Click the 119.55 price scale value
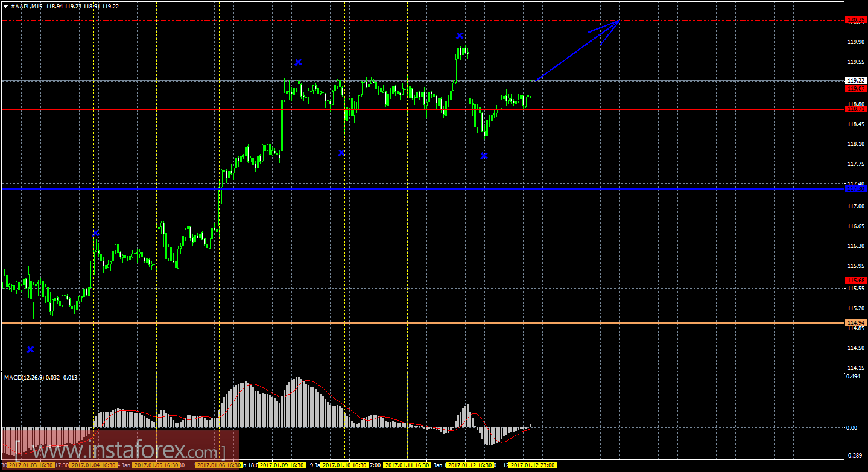Viewport: 868px width, 472px height. point(855,62)
